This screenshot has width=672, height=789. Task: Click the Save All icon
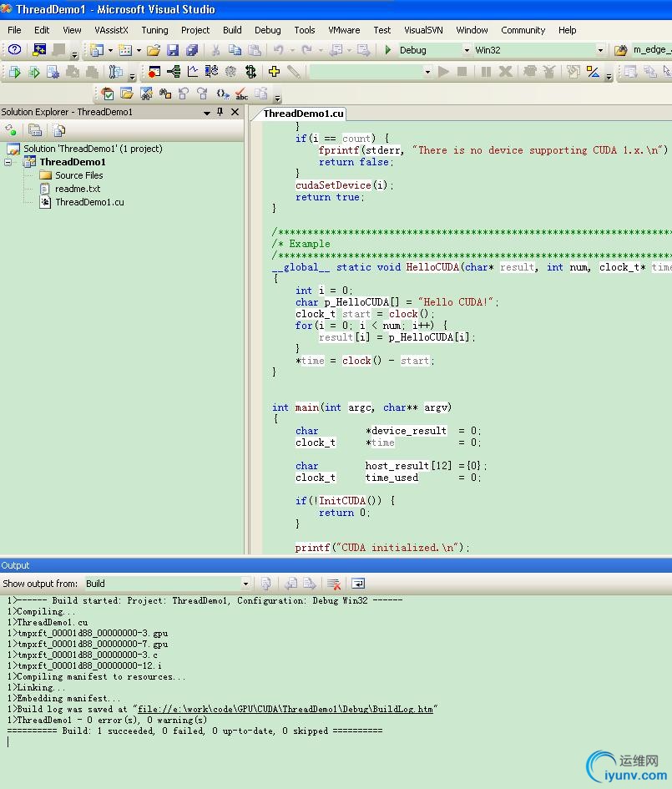click(192, 50)
